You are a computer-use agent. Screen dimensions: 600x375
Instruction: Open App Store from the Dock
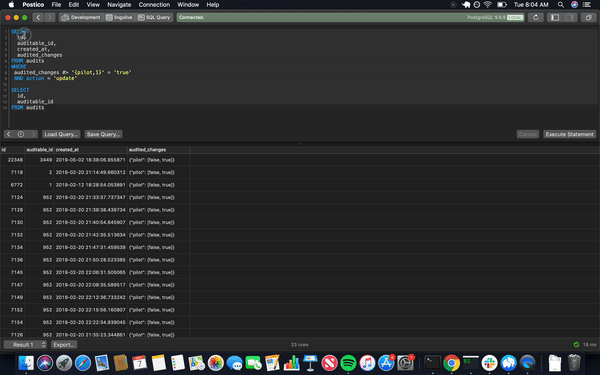(386, 363)
